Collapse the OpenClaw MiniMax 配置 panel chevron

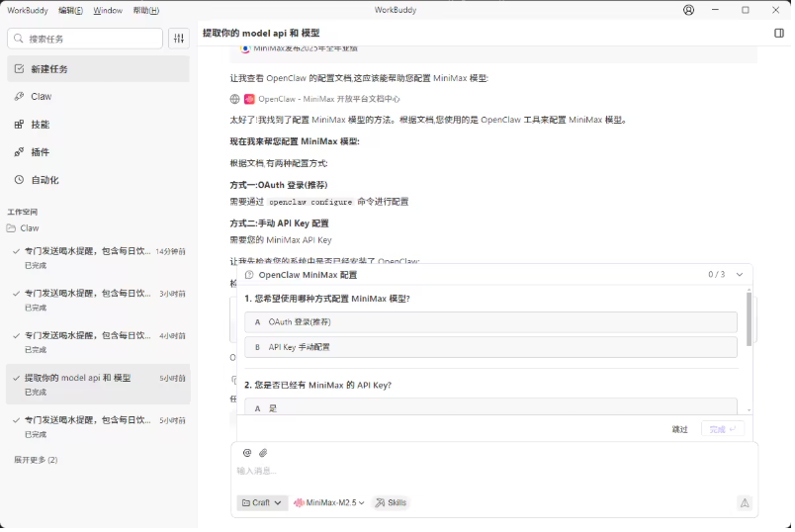pos(740,274)
